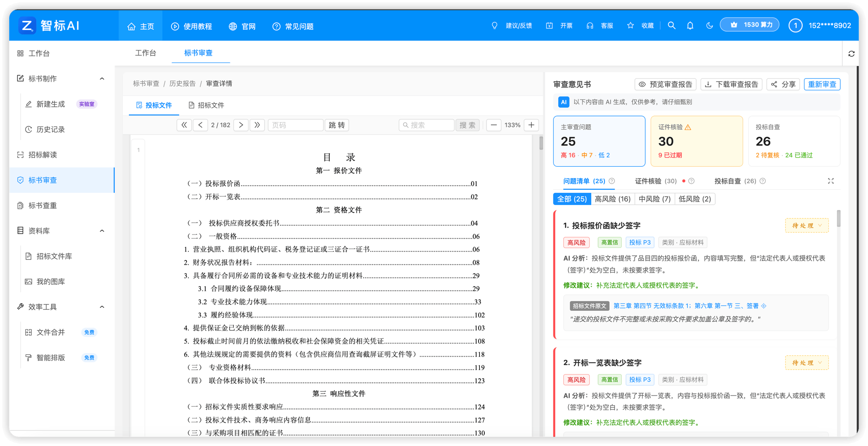
Task: Open 标书查重 in the sidebar
Action: (x=43, y=205)
